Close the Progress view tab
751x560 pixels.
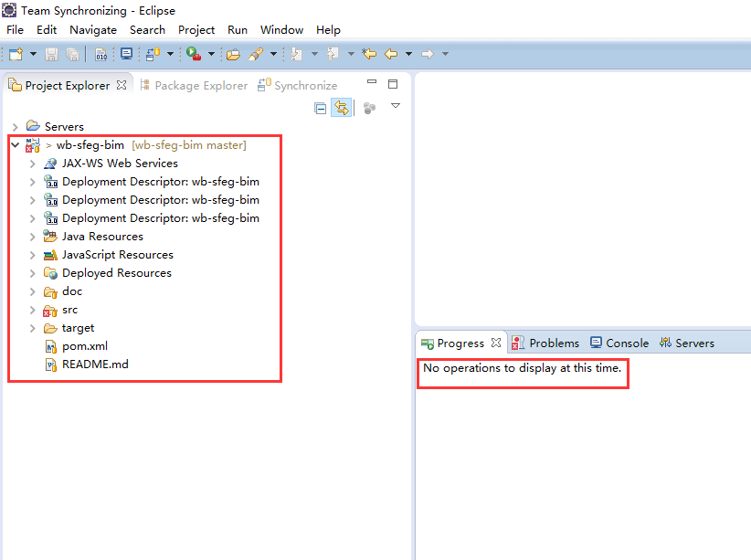point(496,343)
